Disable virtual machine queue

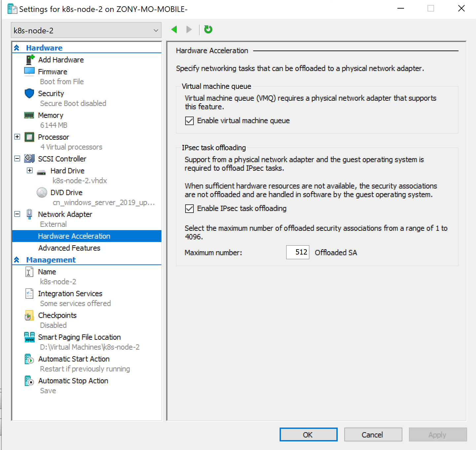(189, 121)
